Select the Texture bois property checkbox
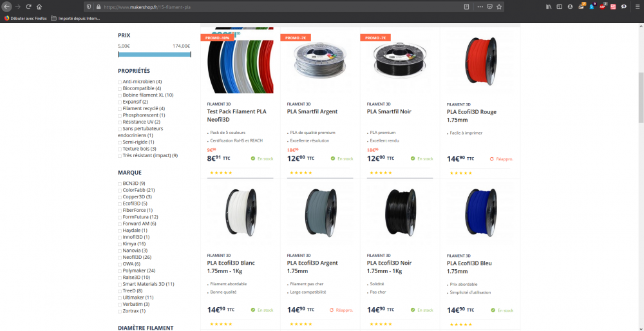 coord(120,149)
